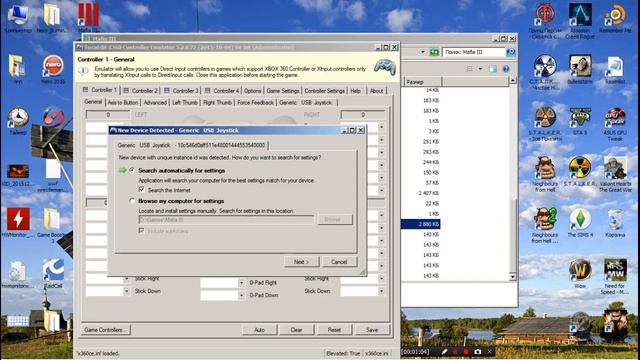Select the 2 407 KB file row
The height and width of the screenshot is (360, 640).
420,193
